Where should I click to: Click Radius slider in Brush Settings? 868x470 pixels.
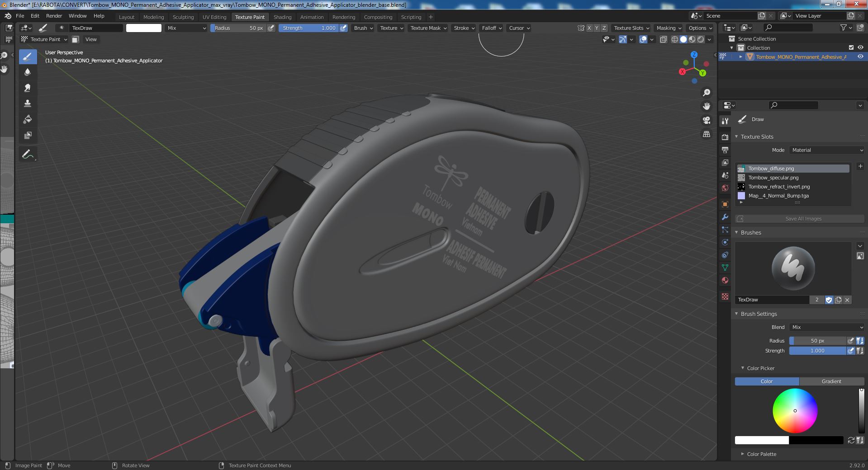point(817,341)
